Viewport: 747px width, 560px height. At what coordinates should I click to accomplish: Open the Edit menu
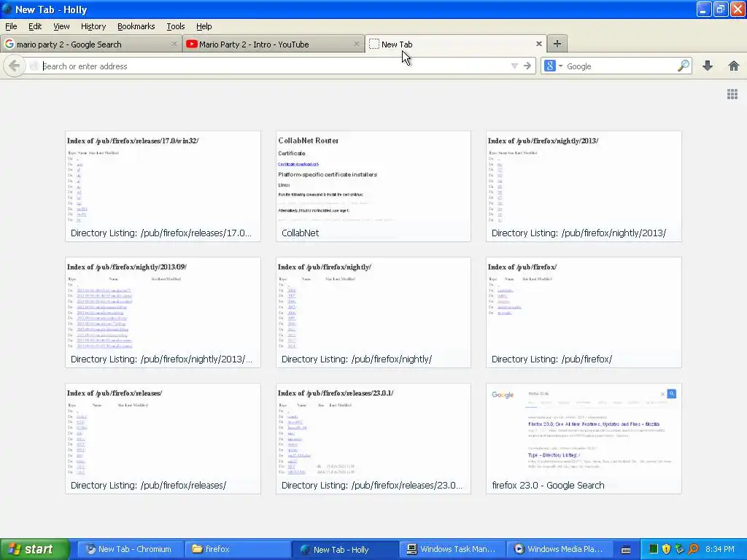pyautogui.click(x=35, y=26)
